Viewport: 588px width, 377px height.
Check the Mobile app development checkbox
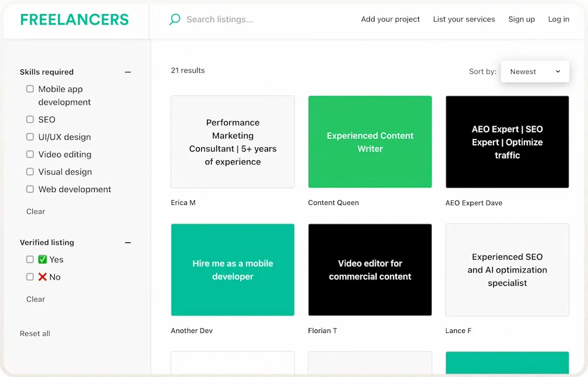(30, 89)
